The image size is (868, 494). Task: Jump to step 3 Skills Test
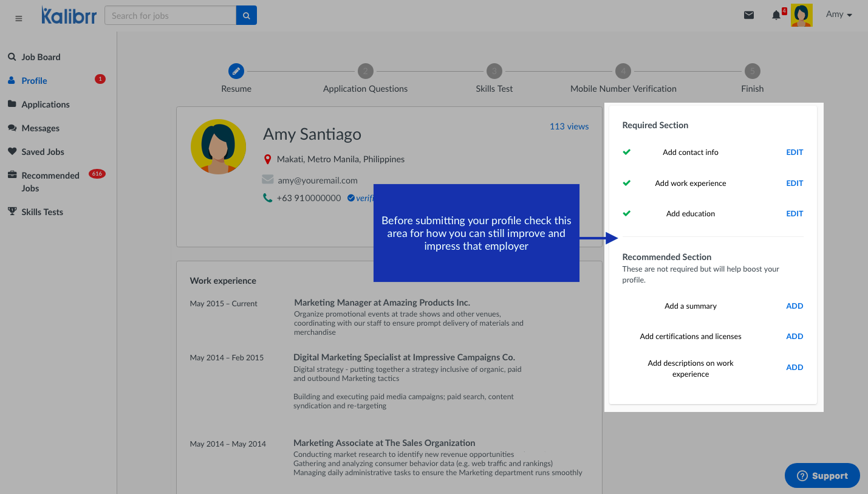(494, 71)
